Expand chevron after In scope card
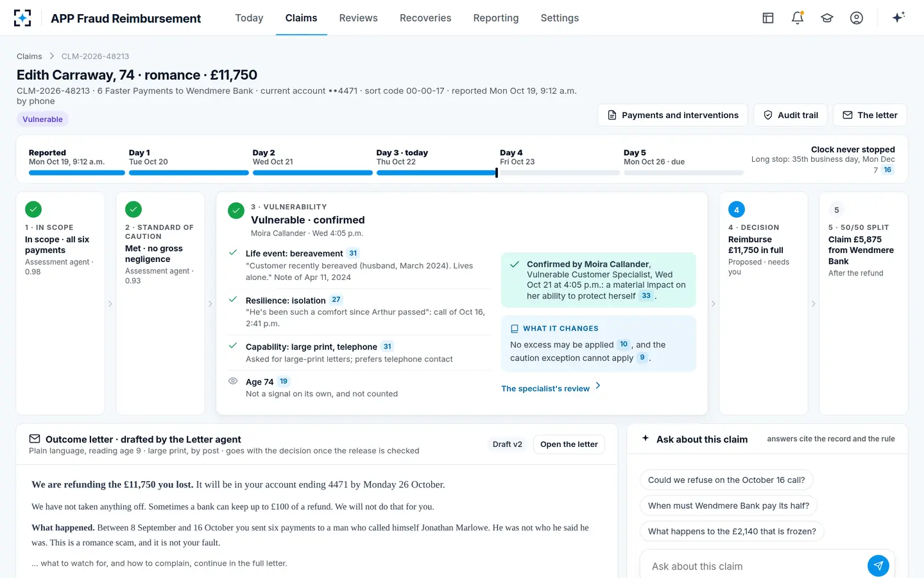 (110, 304)
